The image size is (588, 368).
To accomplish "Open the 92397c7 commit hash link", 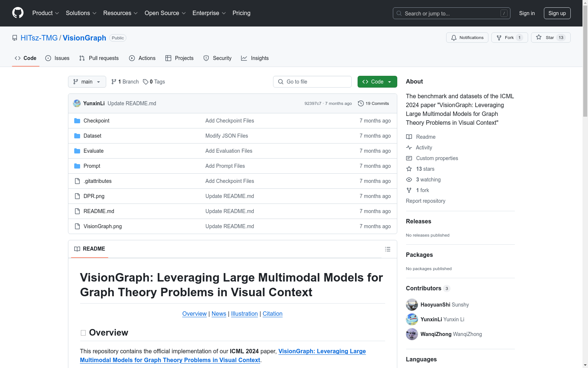I will (313, 103).
